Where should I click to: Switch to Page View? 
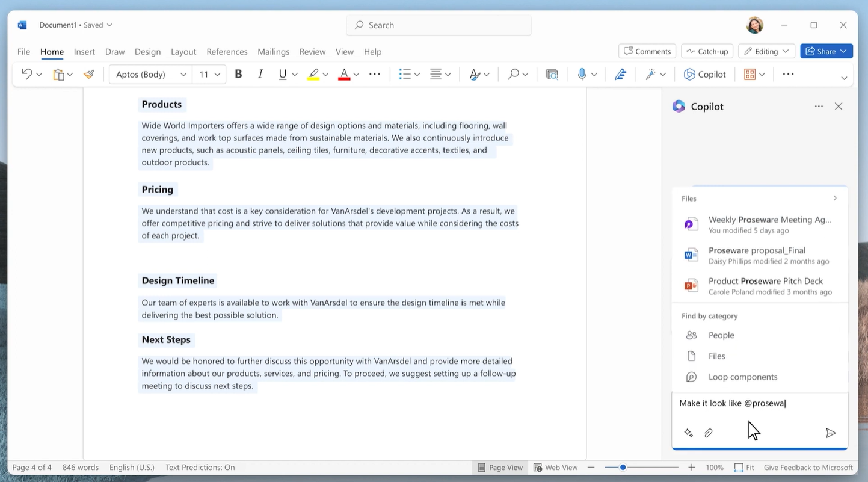click(x=500, y=468)
